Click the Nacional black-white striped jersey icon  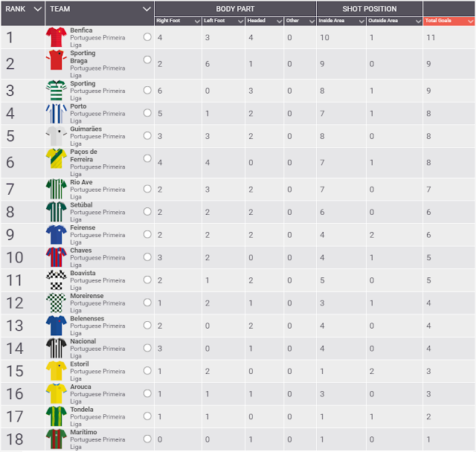click(x=57, y=348)
